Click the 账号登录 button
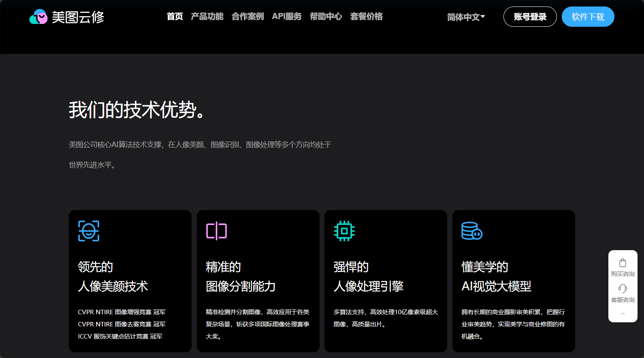 pyautogui.click(x=530, y=17)
